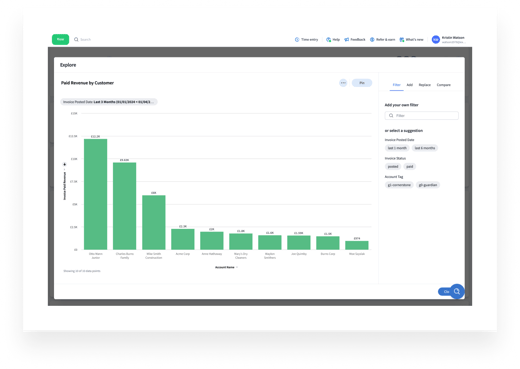Click the 'Invoice Status' label
The height and width of the screenshot is (369, 520).
395,158
